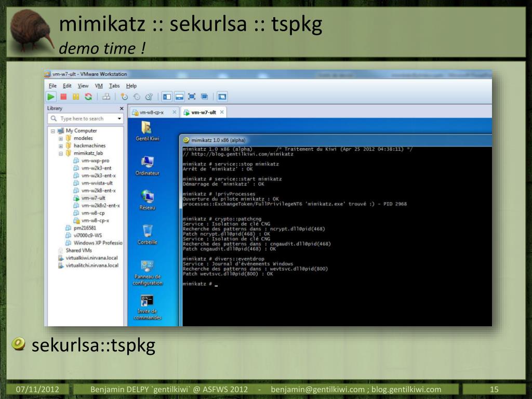The image size is (532, 399).
Task: Open the VM menu
Action: tap(99, 86)
